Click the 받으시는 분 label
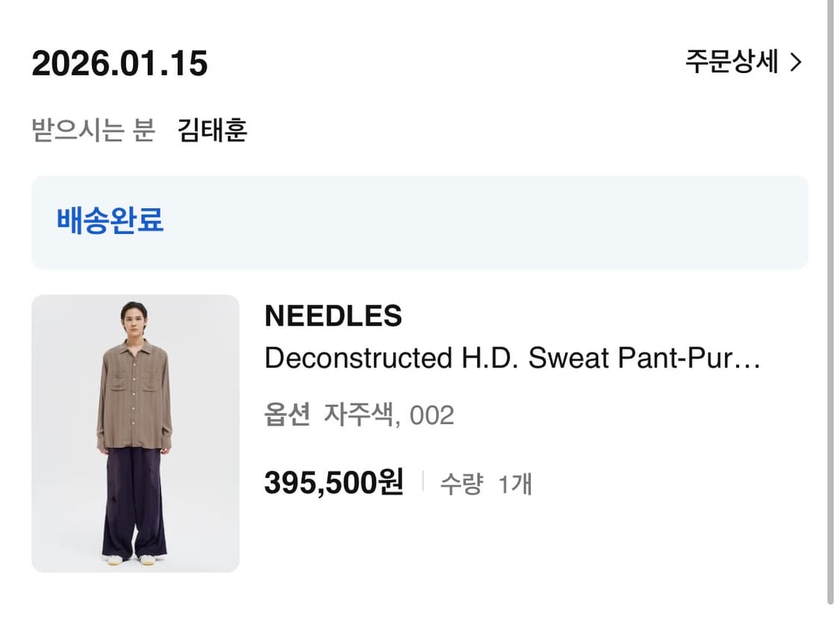This screenshot has width=840, height=622. click(94, 130)
